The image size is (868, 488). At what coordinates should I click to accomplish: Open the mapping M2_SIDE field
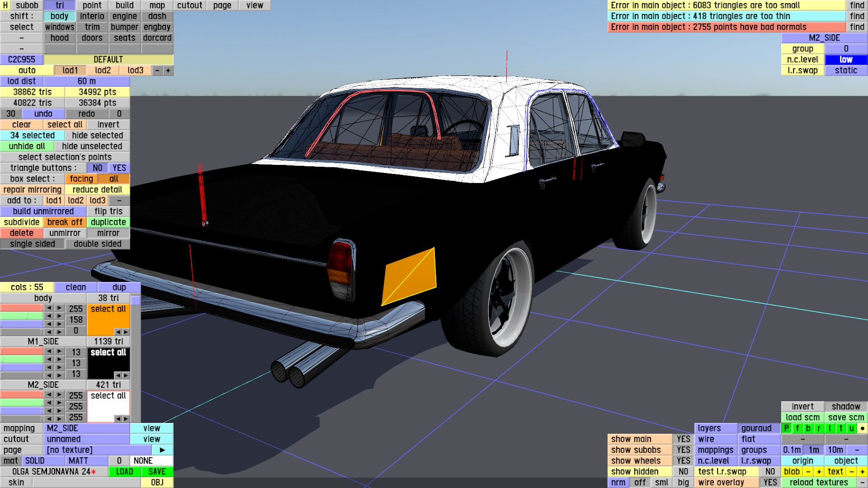pos(87,428)
